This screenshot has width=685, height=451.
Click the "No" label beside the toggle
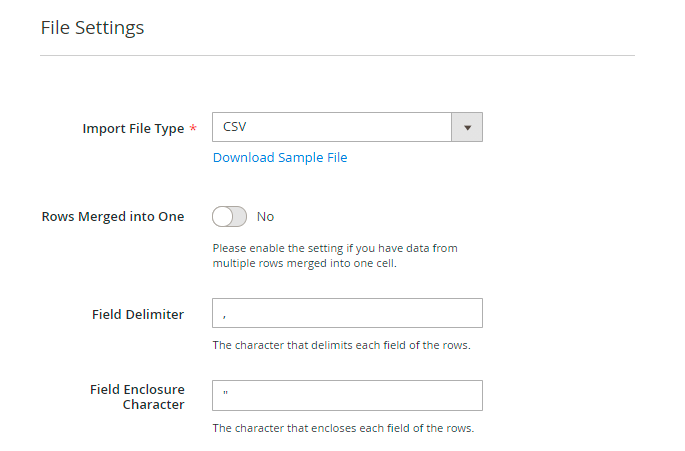[266, 216]
